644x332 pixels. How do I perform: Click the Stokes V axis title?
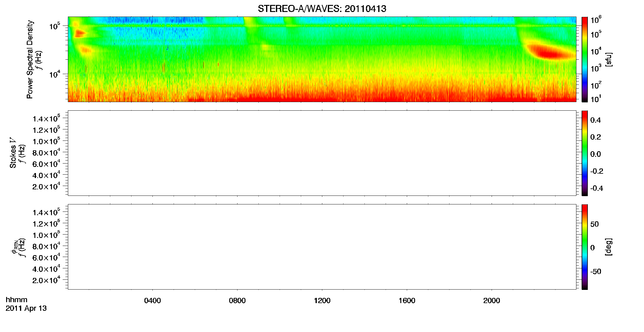point(13,153)
